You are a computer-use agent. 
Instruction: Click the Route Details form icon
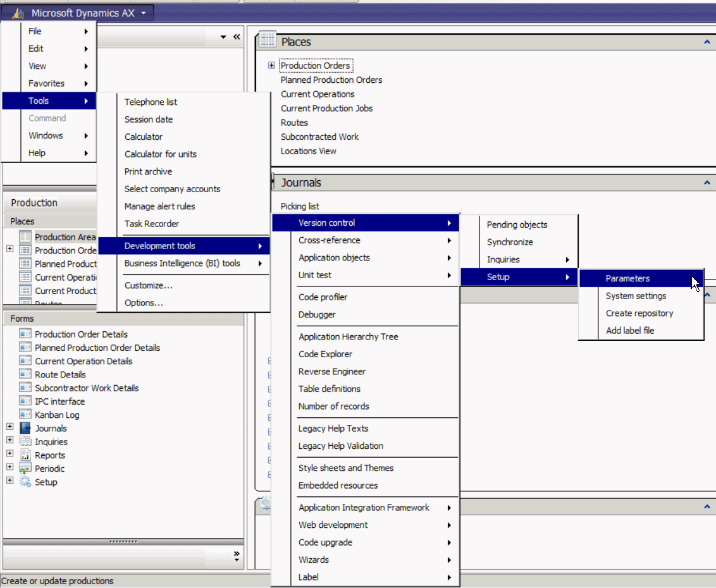(x=25, y=374)
